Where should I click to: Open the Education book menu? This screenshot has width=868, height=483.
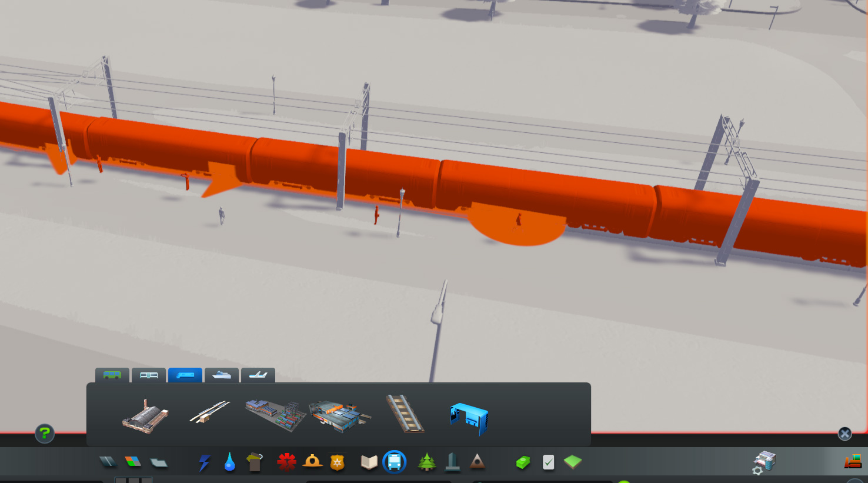point(369,462)
